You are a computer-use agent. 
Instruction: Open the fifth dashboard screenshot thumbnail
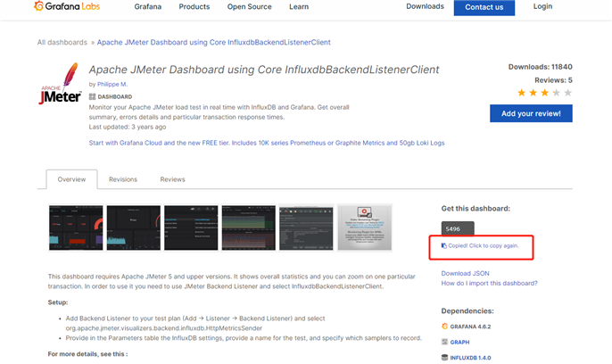point(306,227)
